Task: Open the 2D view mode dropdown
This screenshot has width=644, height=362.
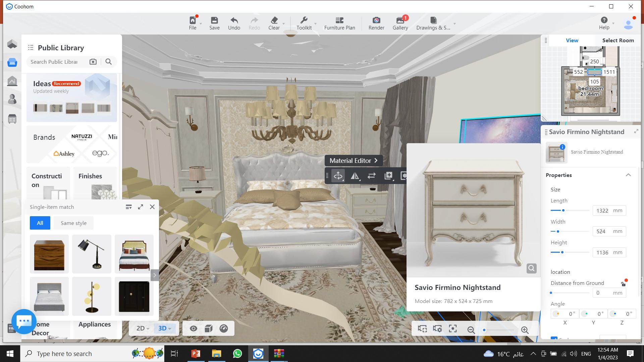Action: [143, 328]
